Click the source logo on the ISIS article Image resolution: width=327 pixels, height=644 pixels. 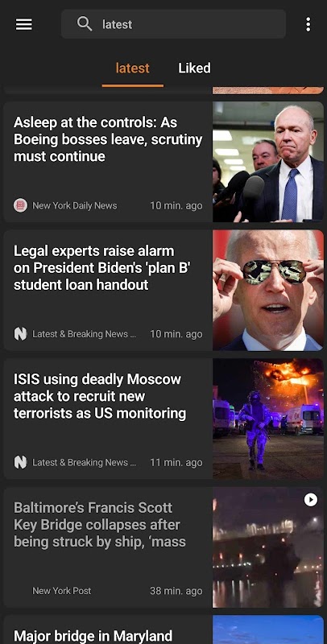[20, 462]
